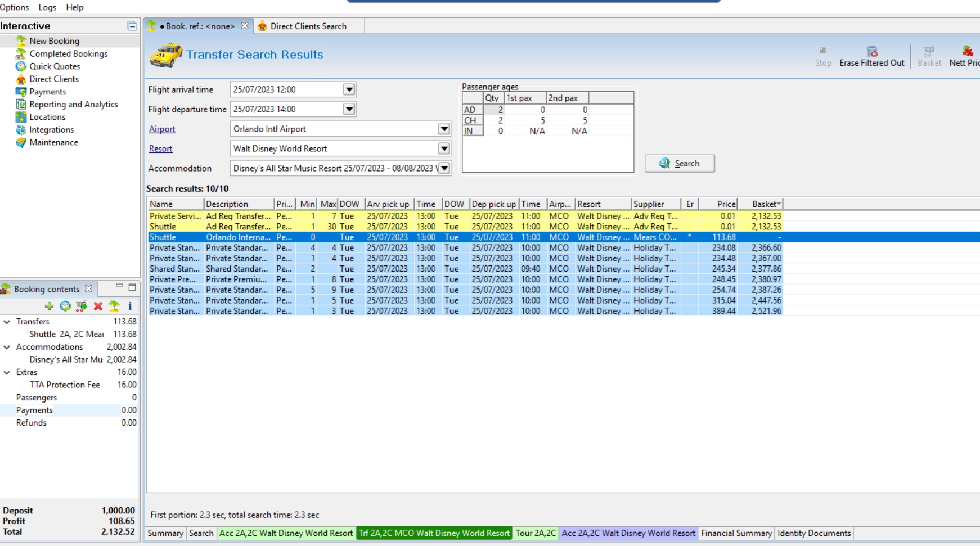The image size is (980, 546).
Task: Click the clock refresh icon in Booking contents
Action: 65,306
